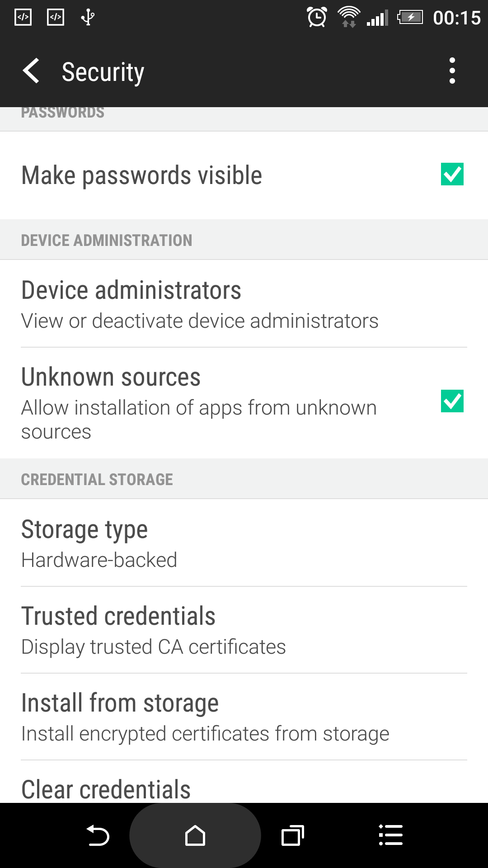Screen dimensions: 488x868
Task: Tap the menu list navigation button
Action: coord(390,835)
